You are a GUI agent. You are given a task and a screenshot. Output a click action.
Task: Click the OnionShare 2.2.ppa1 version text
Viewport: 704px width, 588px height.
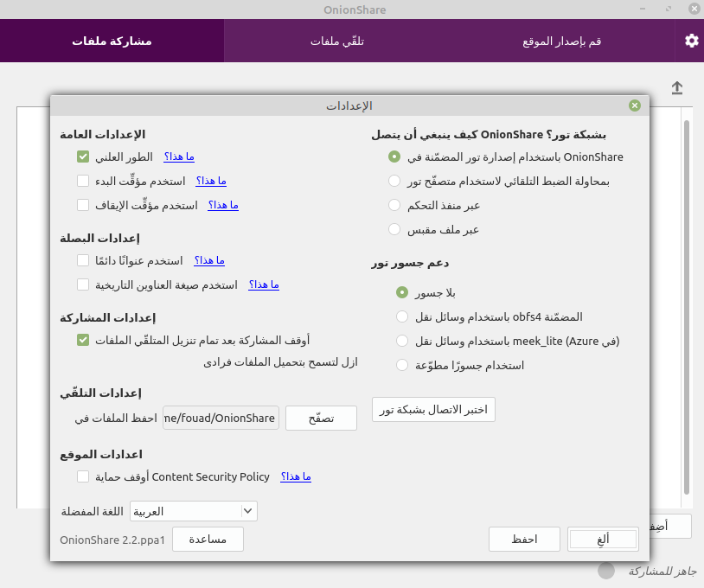112,540
